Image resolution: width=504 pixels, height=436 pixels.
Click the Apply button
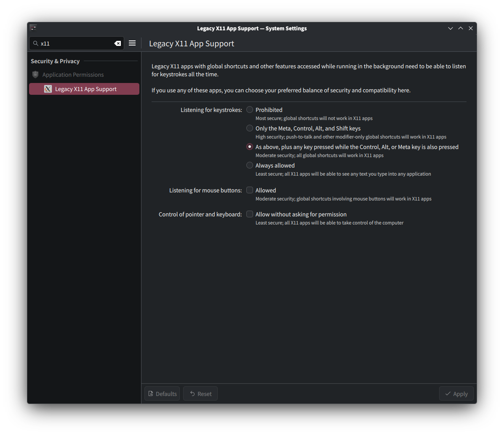click(x=456, y=393)
